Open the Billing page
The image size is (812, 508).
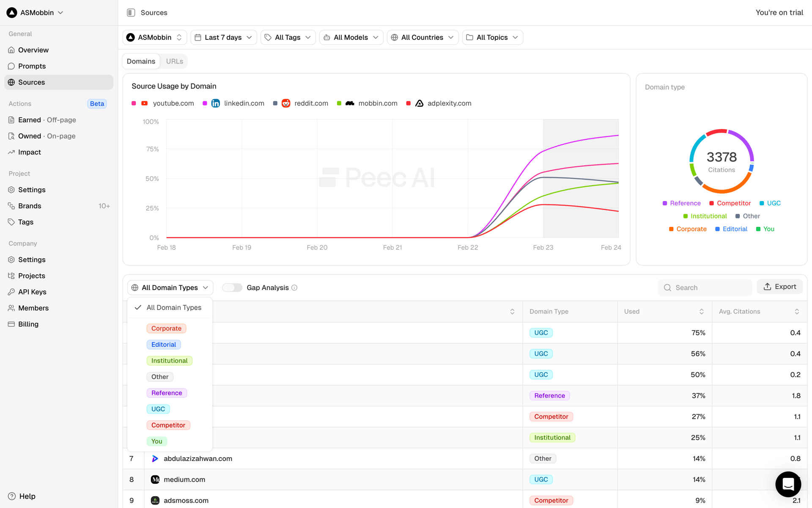pos(59,324)
